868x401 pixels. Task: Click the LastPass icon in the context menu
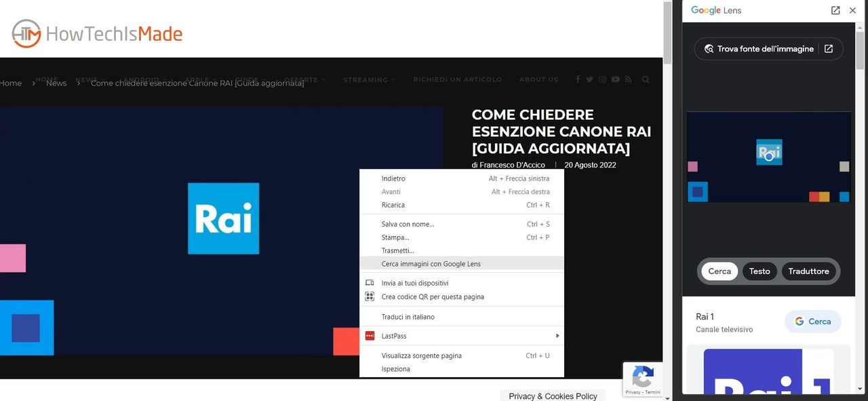coord(370,336)
